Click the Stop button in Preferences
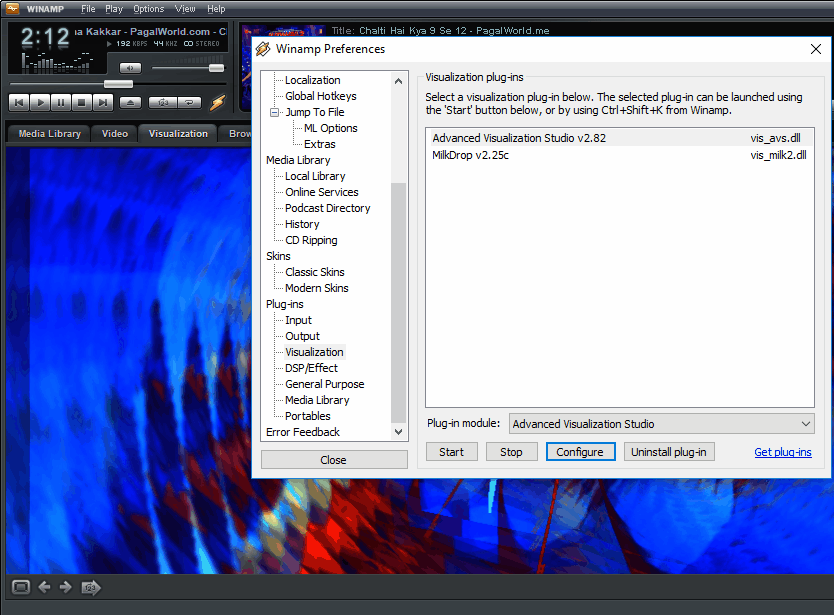The height and width of the screenshot is (615, 834). click(511, 452)
